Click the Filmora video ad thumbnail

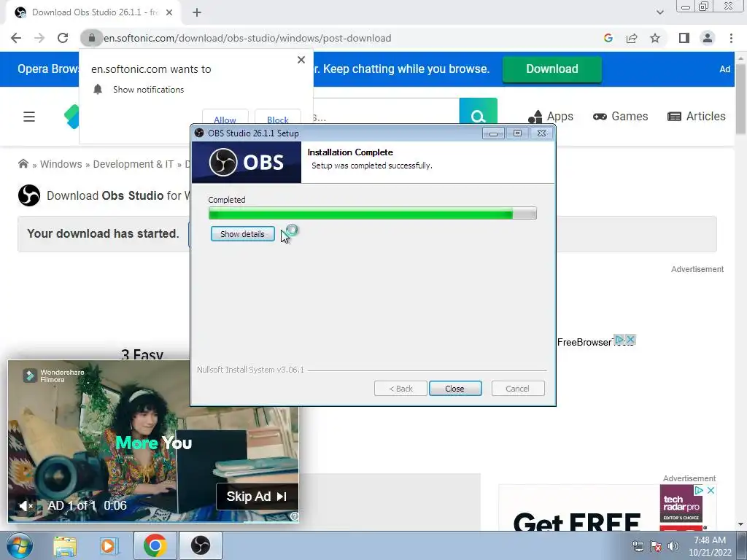(153, 441)
